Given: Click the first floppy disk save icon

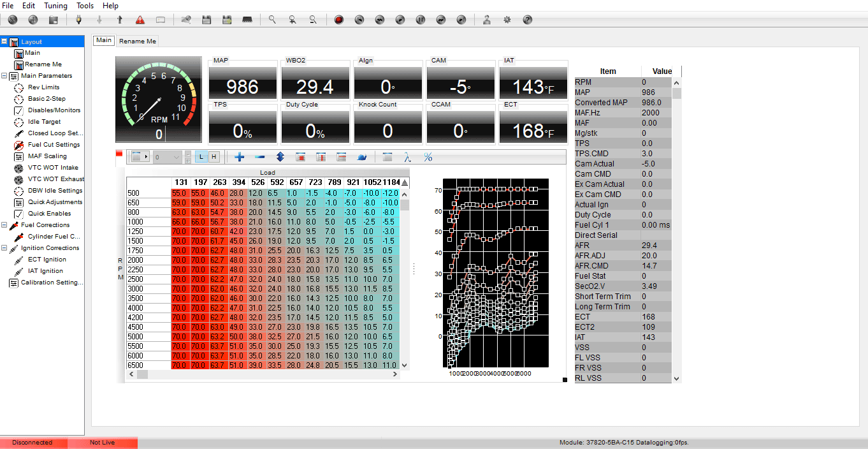Looking at the screenshot, I should [206, 20].
